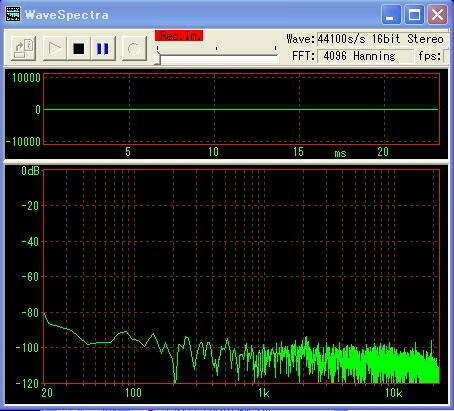454x411 pixels.
Task: Minimize the WaveSpectra window
Action: 391,15
